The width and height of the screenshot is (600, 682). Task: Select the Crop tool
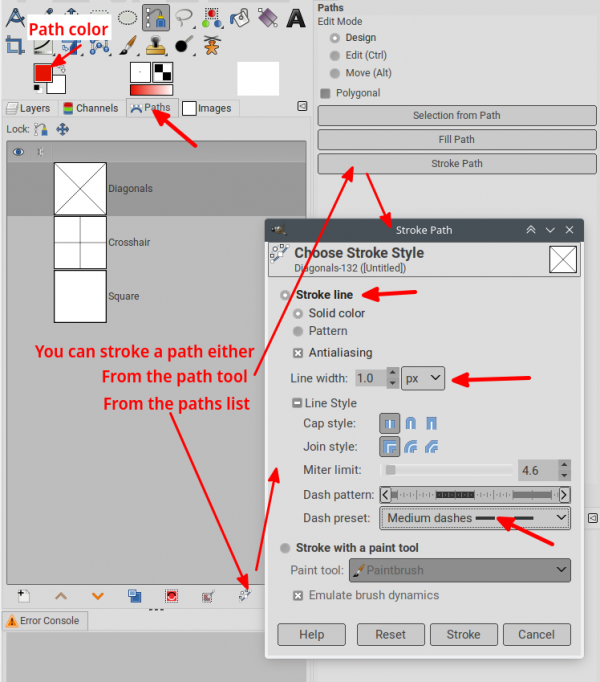pos(14,45)
